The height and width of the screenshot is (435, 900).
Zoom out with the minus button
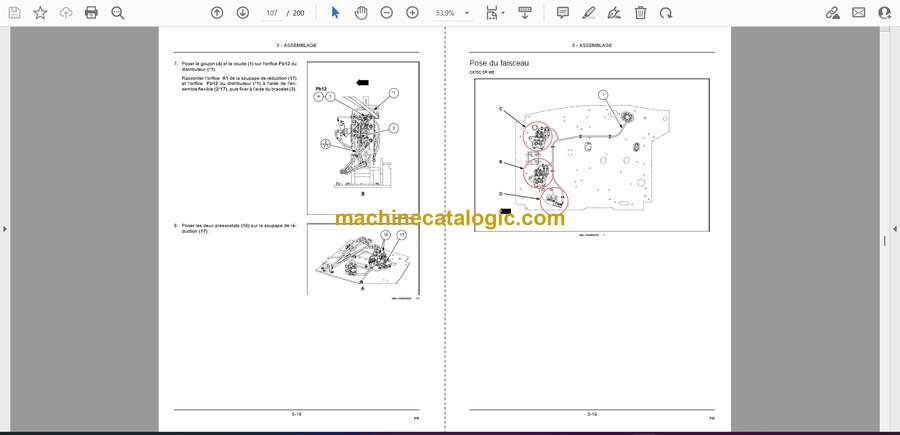tap(386, 13)
